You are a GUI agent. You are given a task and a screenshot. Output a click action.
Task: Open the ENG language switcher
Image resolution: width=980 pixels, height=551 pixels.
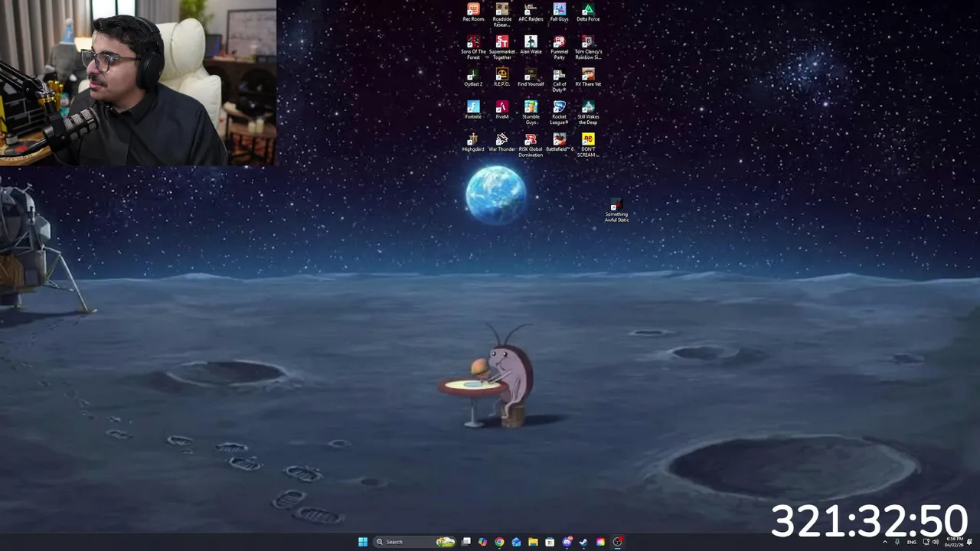pyautogui.click(x=911, y=542)
